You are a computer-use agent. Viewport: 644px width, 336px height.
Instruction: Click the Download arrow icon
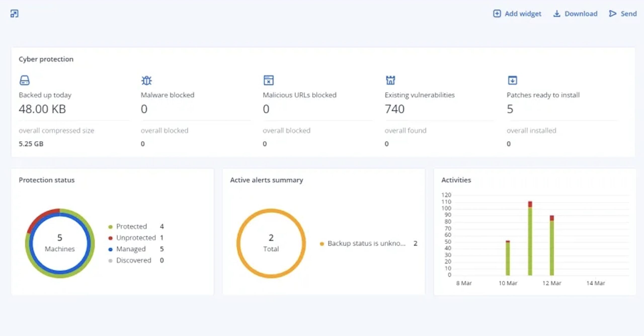[557, 14]
